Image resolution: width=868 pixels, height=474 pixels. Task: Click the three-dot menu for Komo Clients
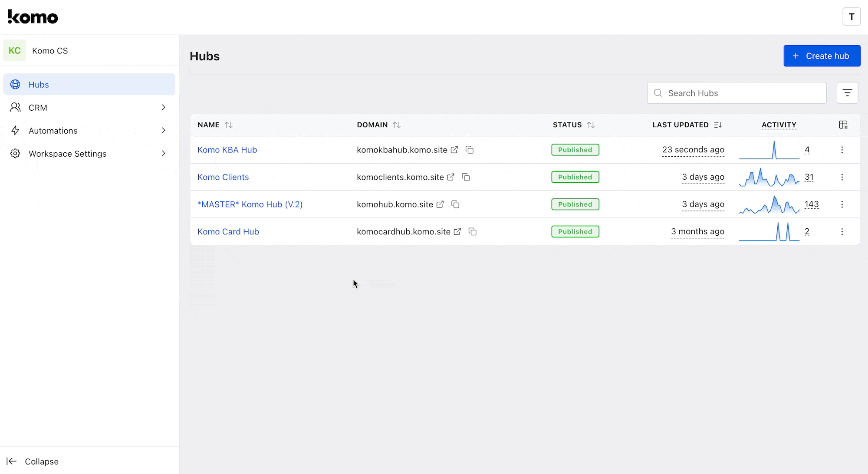pos(842,177)
